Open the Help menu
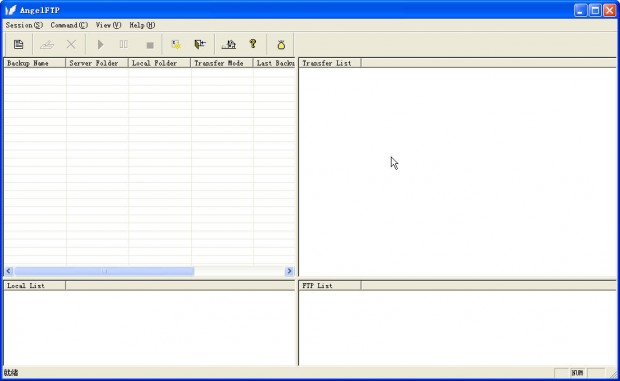Viewport: 620px width, 381px height. [x=142, y=25]
